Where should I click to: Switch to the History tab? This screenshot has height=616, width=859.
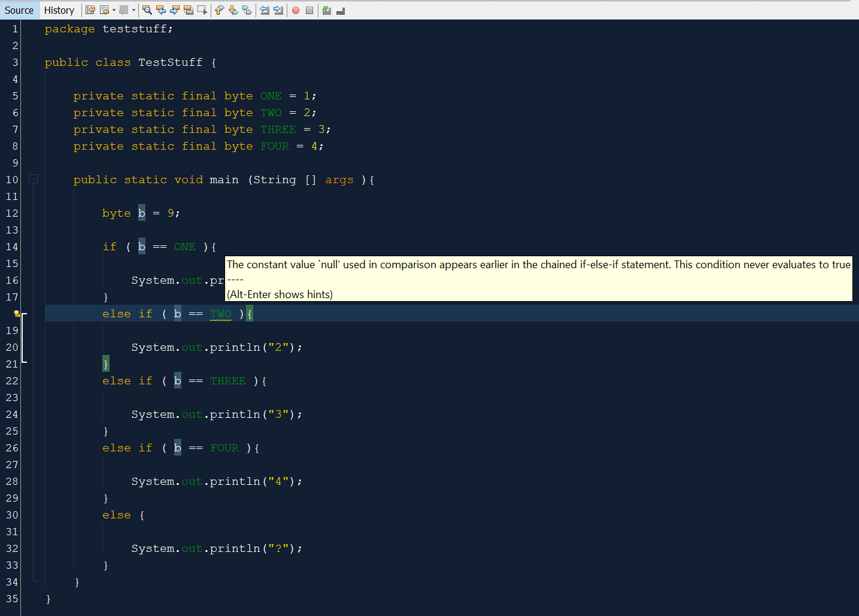59,10
